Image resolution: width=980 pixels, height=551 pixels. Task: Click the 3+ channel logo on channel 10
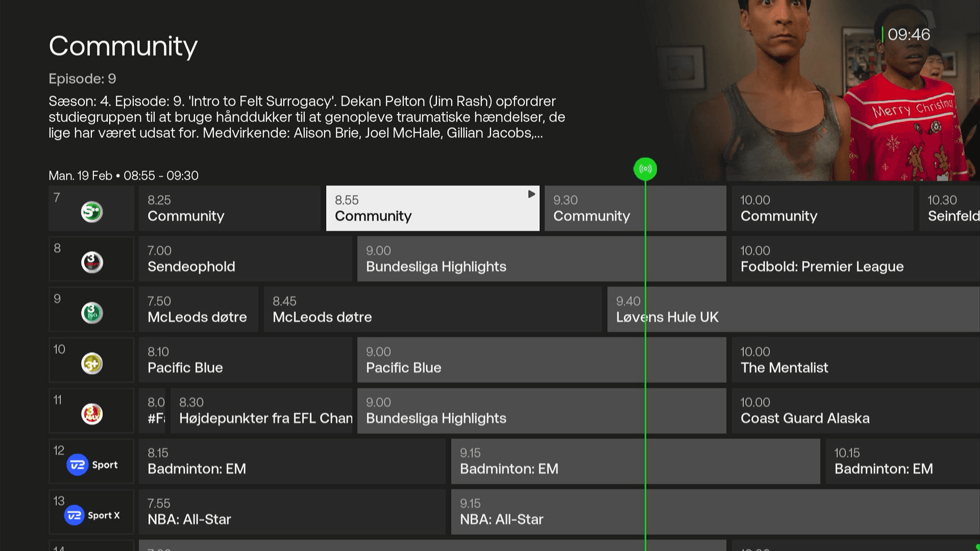tap(90, 362)
